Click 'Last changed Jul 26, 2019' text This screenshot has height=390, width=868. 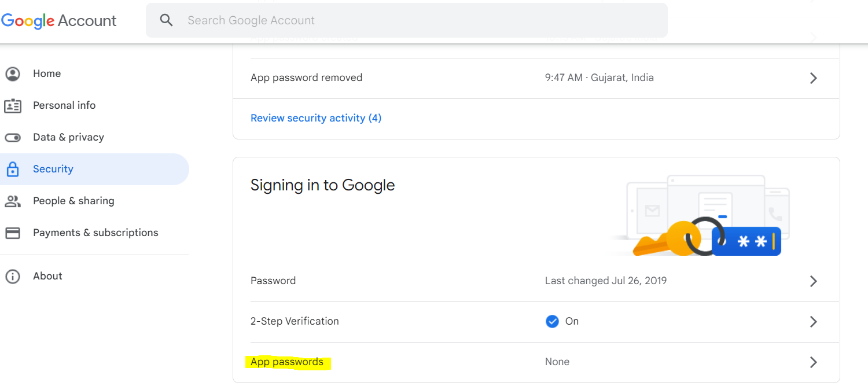pos(606,281)
